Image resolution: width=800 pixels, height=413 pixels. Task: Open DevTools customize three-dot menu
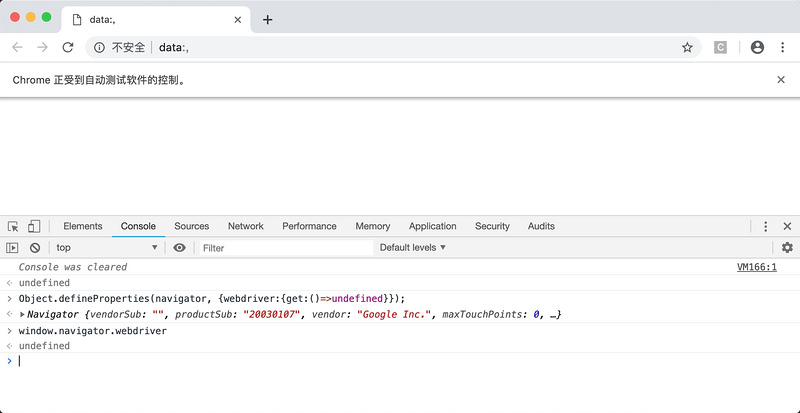pyautogui.click(x=765, y=226)
